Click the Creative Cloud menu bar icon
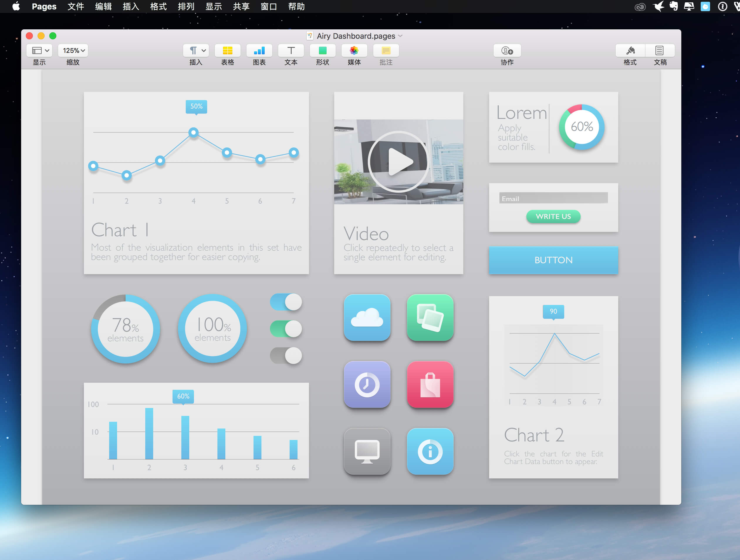This screenshot has height=560, width=740. (640, 7)
